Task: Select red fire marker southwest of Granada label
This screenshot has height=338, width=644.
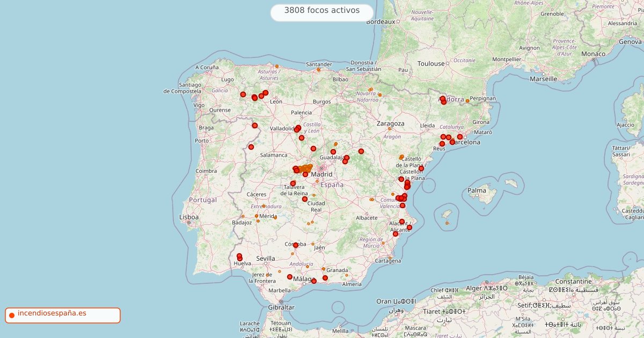Action: [x=325, y=278]
